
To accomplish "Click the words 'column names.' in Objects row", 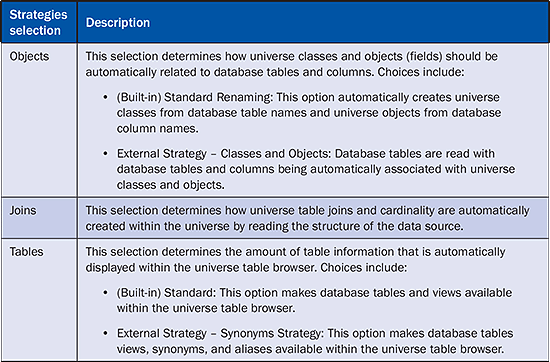I will click(x=158, y=129).
